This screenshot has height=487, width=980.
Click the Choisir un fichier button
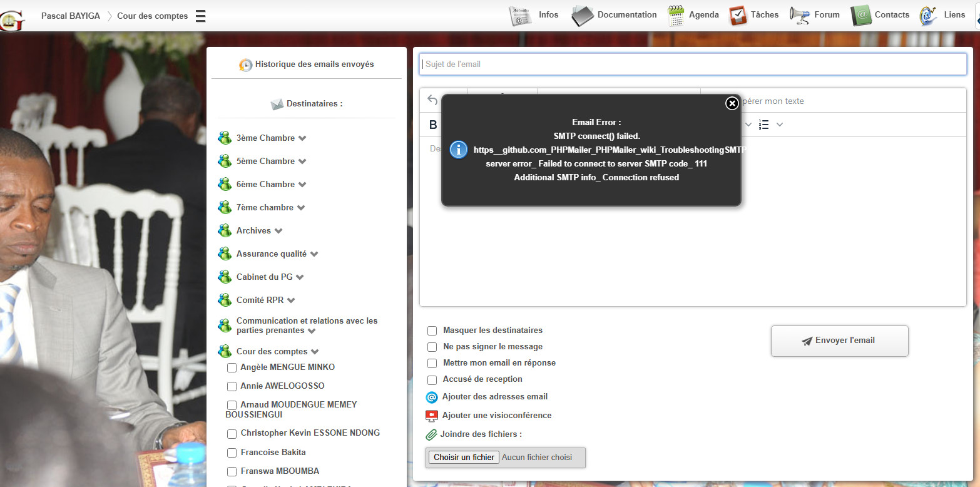point(463,457)
